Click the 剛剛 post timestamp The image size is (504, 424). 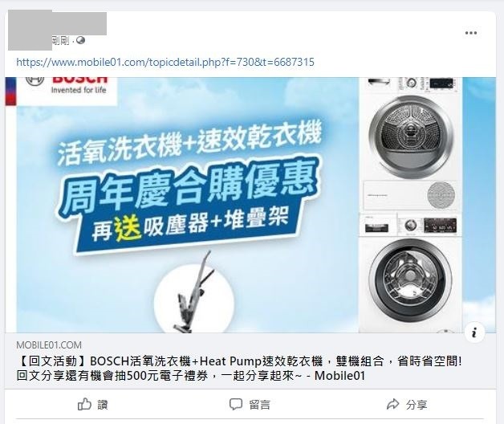click(60, 41)
